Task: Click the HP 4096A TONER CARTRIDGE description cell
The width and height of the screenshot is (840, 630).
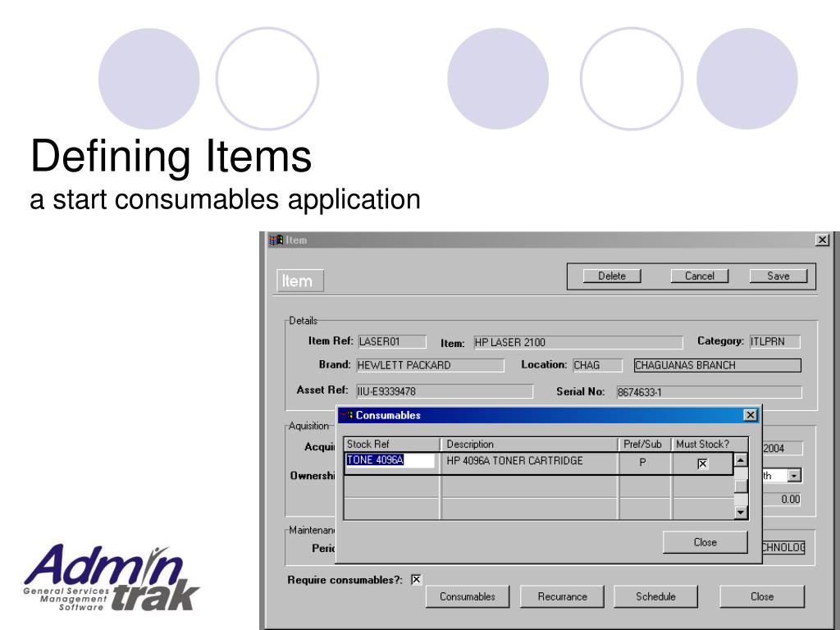Action: tap(529, 464)
